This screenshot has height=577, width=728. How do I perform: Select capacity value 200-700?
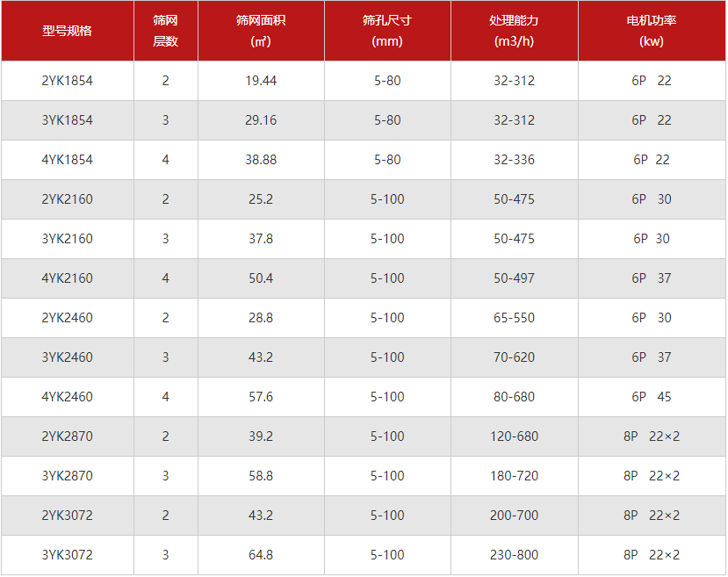tap(514, 516)
